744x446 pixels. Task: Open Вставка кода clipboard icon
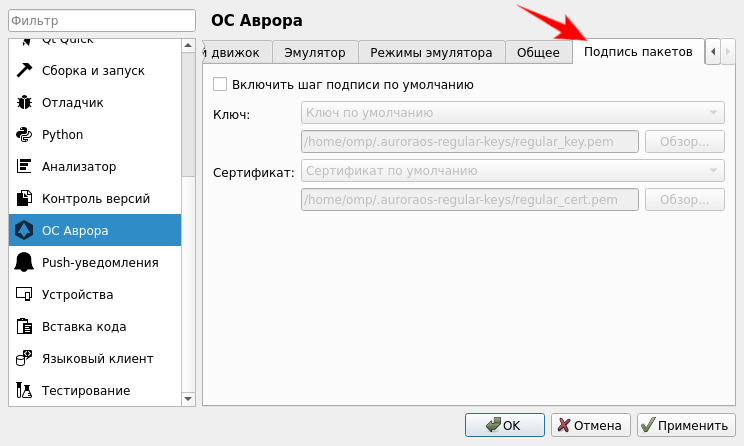point(24,327)
